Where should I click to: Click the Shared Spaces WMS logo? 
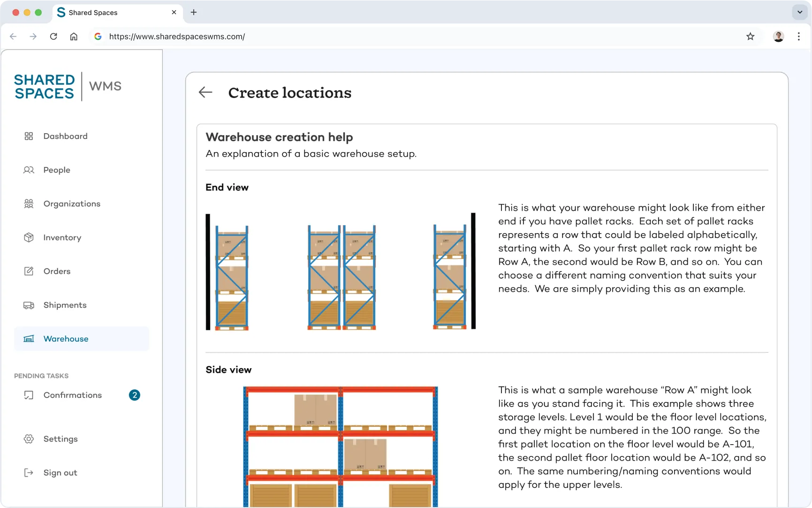tap(68, 86)
